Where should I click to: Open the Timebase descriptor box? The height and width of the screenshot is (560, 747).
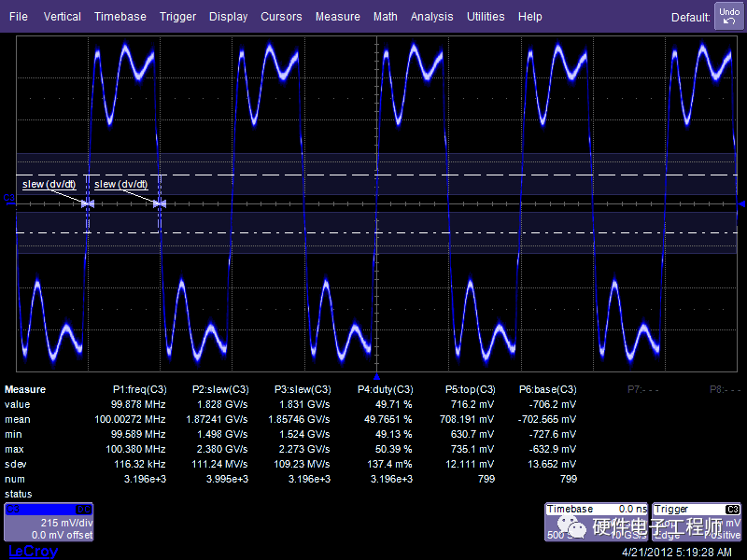point(595,522)
